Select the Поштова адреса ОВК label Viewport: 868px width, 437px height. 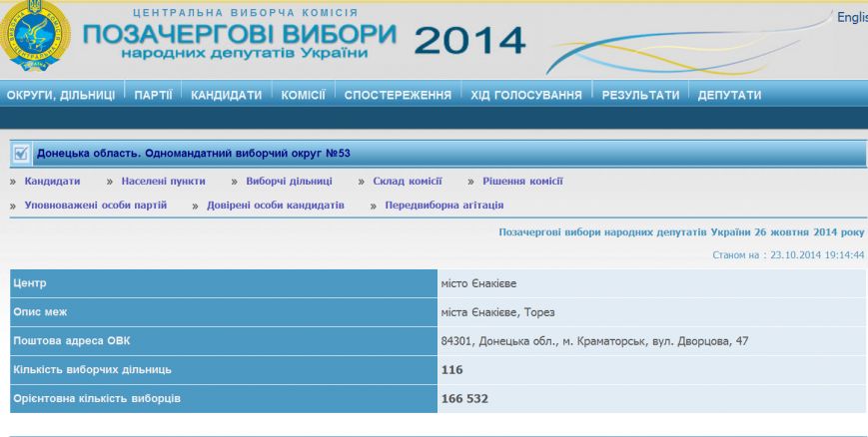[71, 341]
